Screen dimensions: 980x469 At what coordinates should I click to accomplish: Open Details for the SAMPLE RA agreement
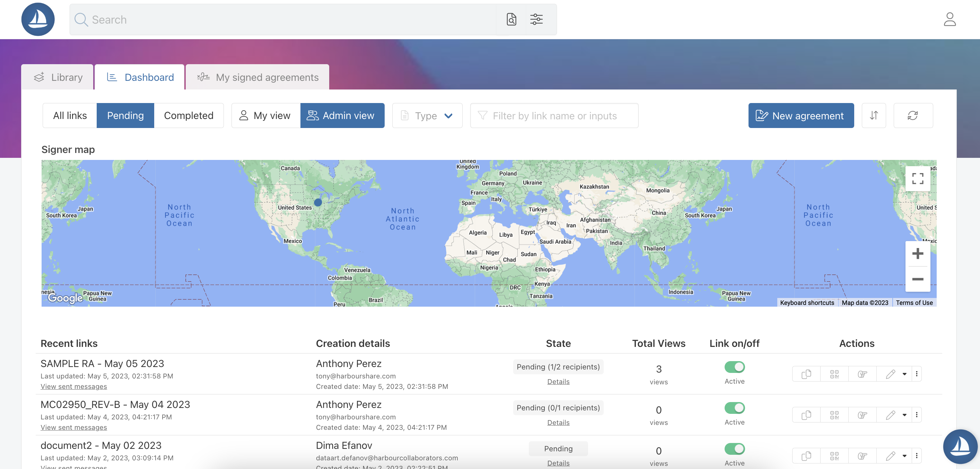pyautogui.click(x=558, y=381)
